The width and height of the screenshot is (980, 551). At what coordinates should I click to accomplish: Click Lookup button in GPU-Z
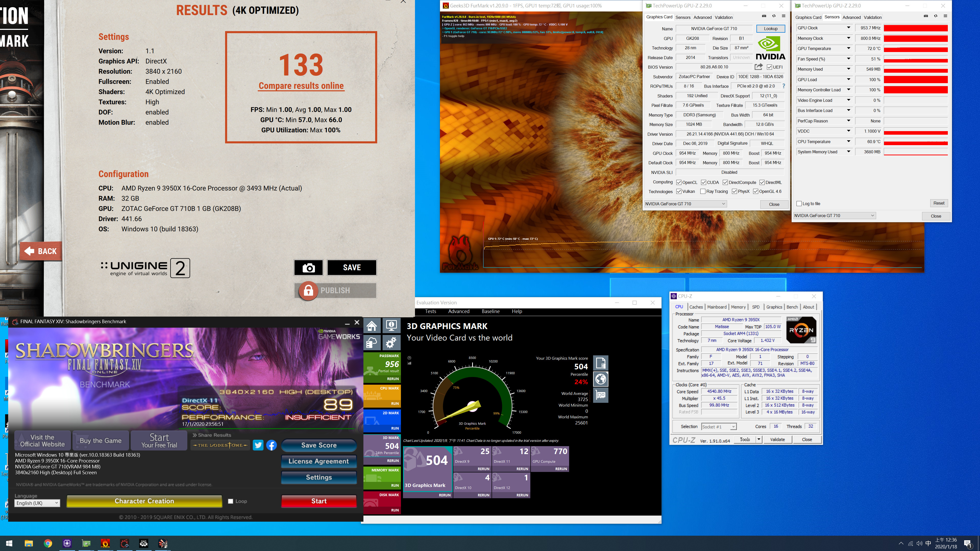coord(770,29)
